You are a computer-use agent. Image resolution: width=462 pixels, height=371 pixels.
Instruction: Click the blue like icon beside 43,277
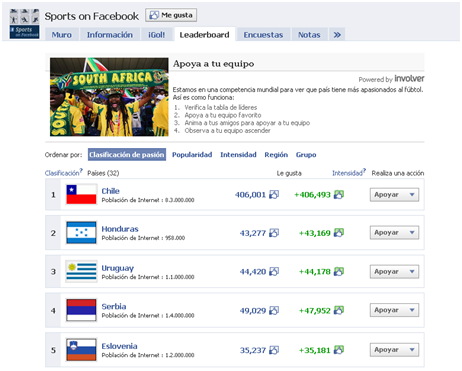click(x=274, y=233)
